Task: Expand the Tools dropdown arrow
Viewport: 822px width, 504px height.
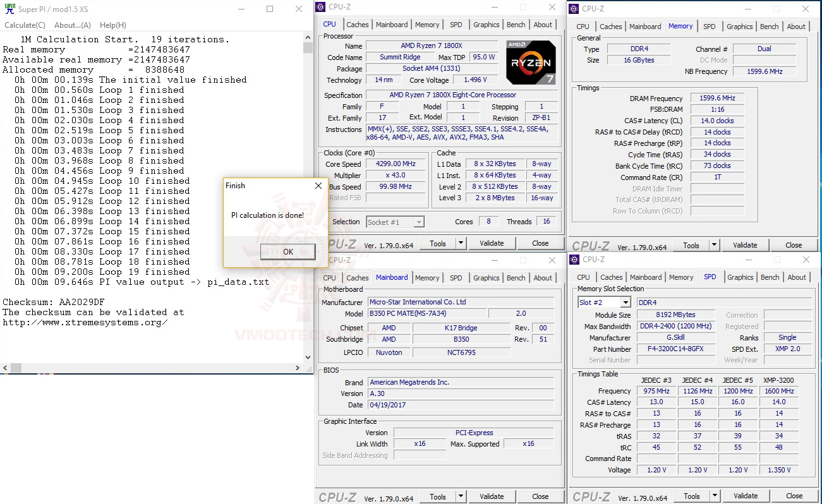Action: [460, 243]
